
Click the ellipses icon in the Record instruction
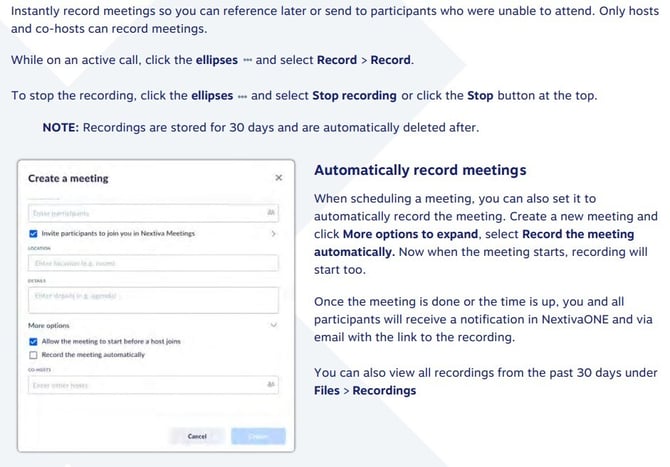pos(246,61)
